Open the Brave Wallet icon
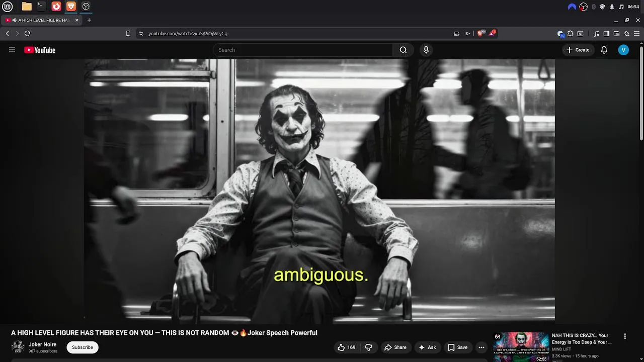The width and height of the screenshot is (644, 362). click(x=616, y=34)
